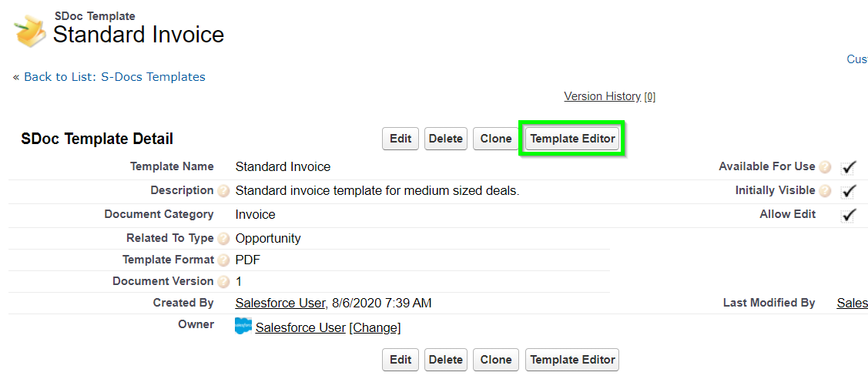Click the Template Format help icon
Image resolution: width=868 pixels, height=379 pixels.
[223, 260]
